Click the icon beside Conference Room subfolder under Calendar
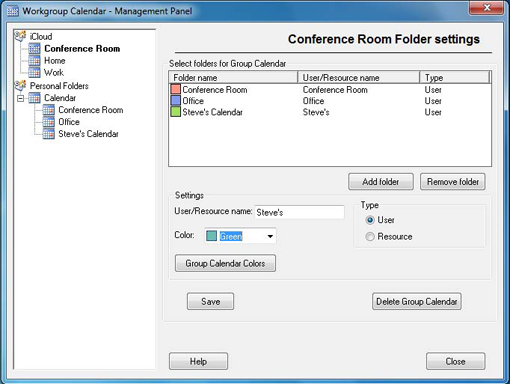 coord(48,110)
